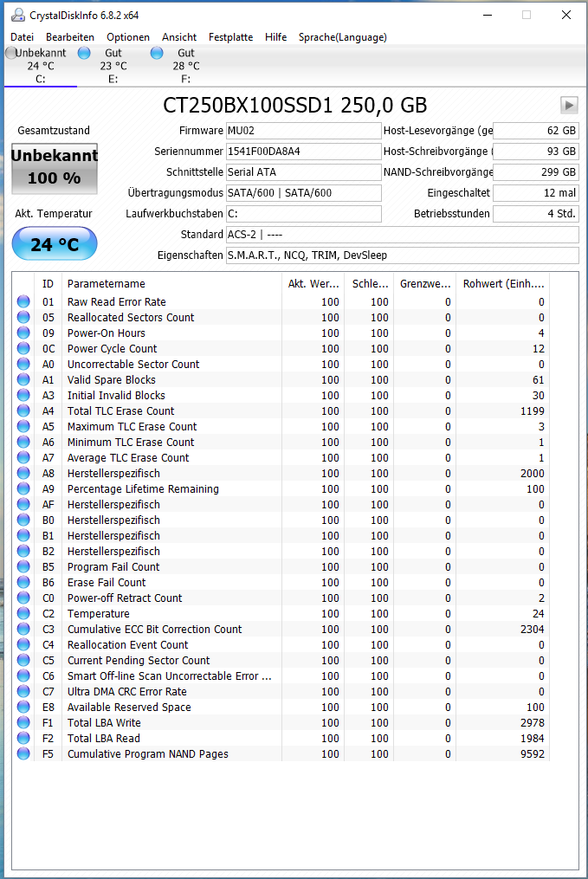The height and width of the screenshot is (879, 588).
Task: Click status icon of Total TLC Erase Count
Action: click(x=23, y=410)
